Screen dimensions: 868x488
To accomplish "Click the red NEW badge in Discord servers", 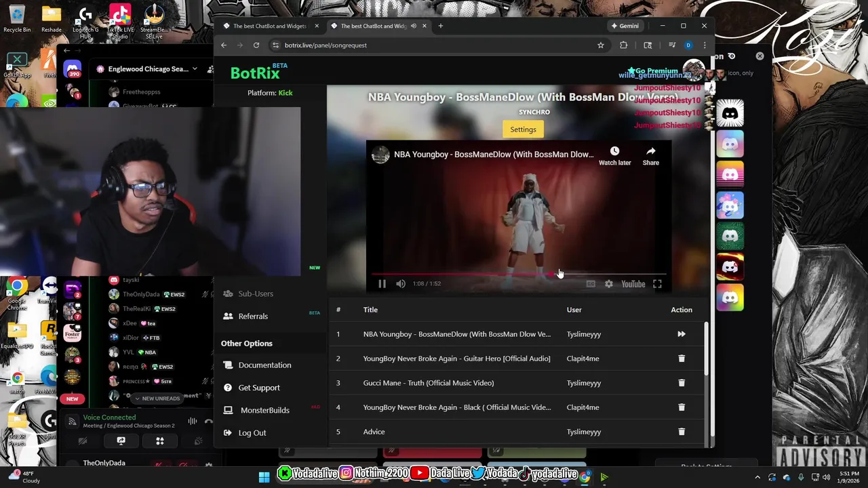I will tap(72, 399).
